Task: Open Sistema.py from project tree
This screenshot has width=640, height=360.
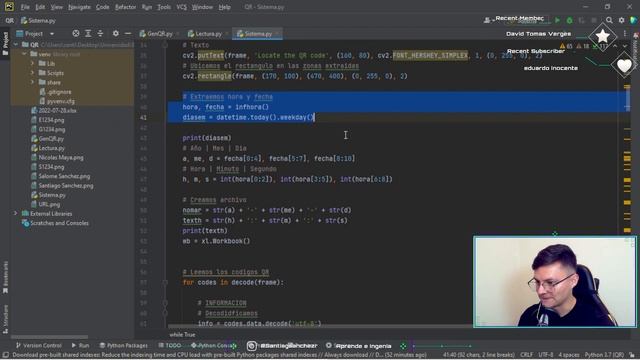Action: click(52, 195)
